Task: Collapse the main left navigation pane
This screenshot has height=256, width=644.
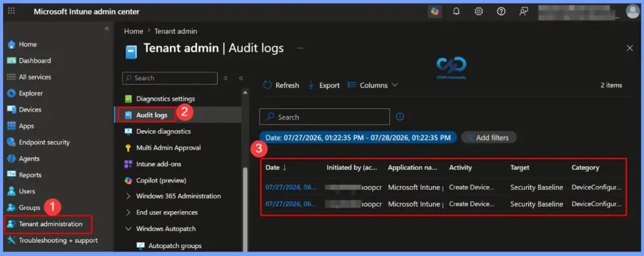Action: coord(107,29)
